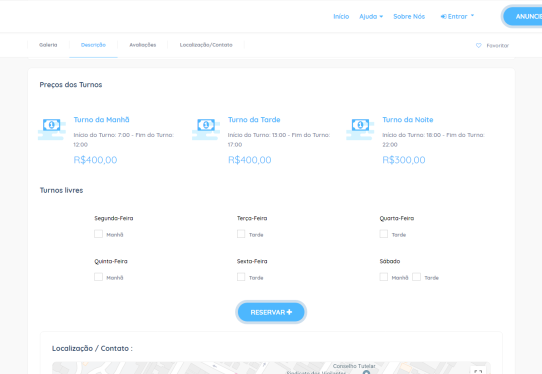Image resolution: width=542 pixels, height=374 pixels.
Task: Click the Turno da Noite heading
Action: [408, 120]
